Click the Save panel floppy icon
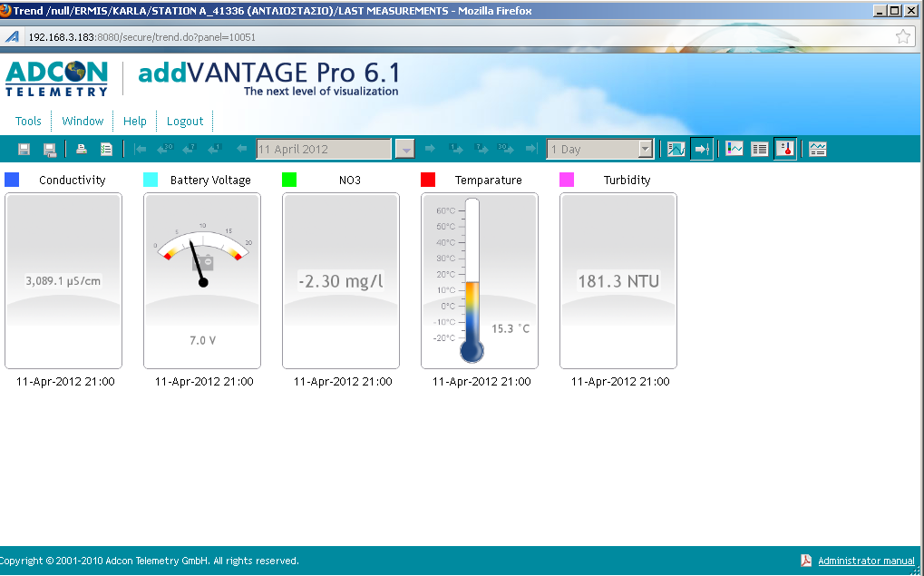 pos(24,149)
